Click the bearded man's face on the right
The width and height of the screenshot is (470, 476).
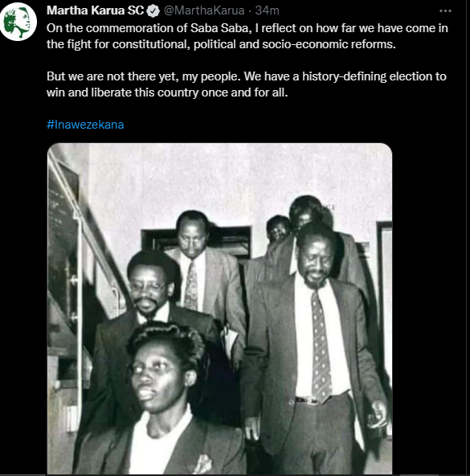coord(314,261)
